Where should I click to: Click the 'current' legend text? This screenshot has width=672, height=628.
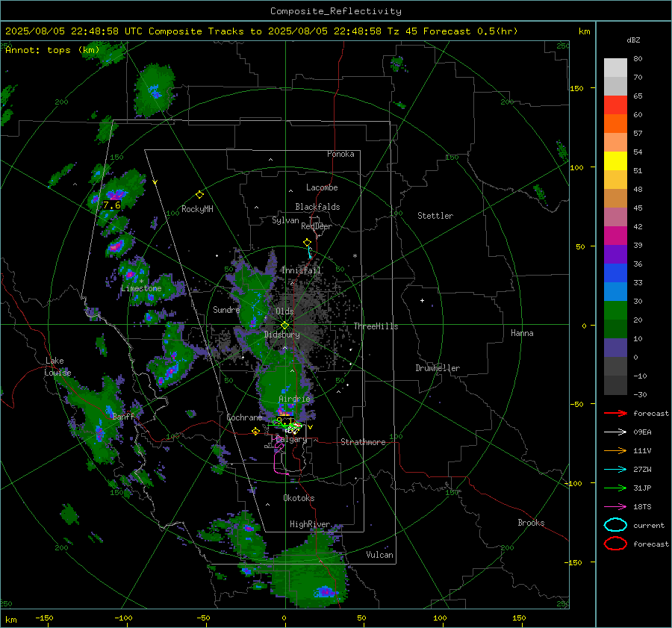point(649,525)
